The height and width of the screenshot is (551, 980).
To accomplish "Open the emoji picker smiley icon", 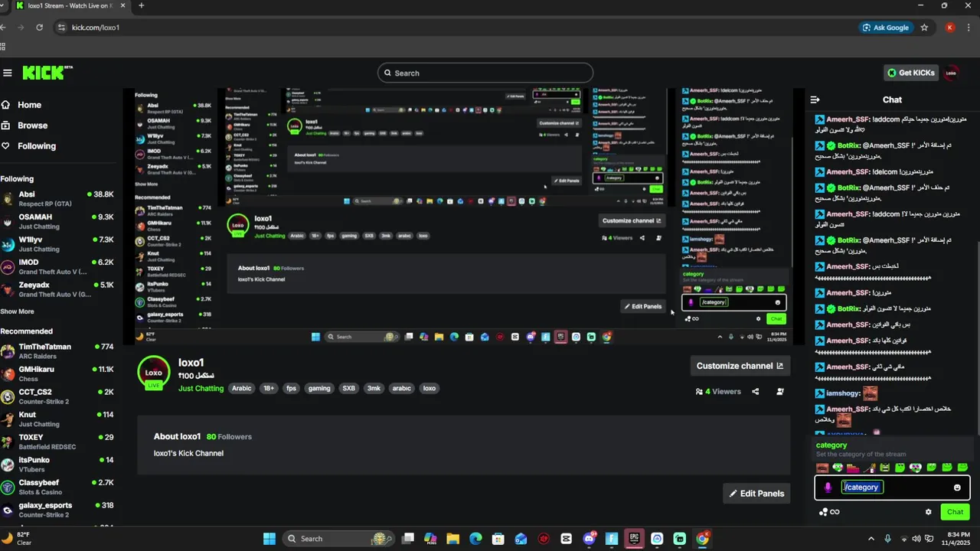I will point(957,487).
